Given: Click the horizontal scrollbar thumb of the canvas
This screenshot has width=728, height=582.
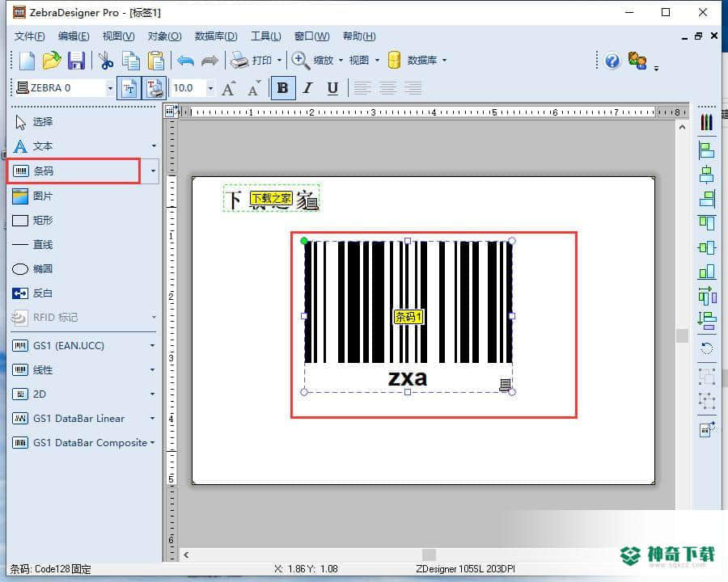Looking at the screenshot, I should click(429, 555).
